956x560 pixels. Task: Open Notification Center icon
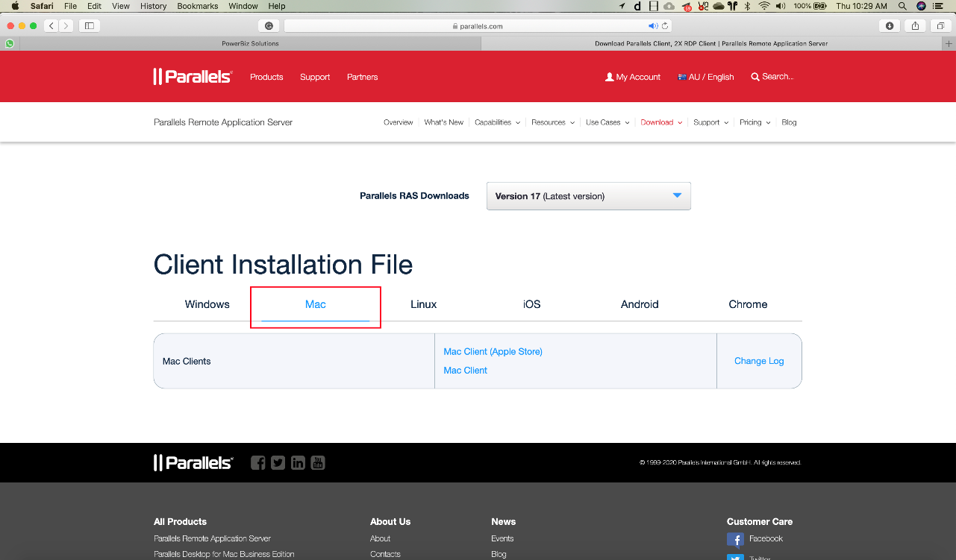tap(939, 6)
